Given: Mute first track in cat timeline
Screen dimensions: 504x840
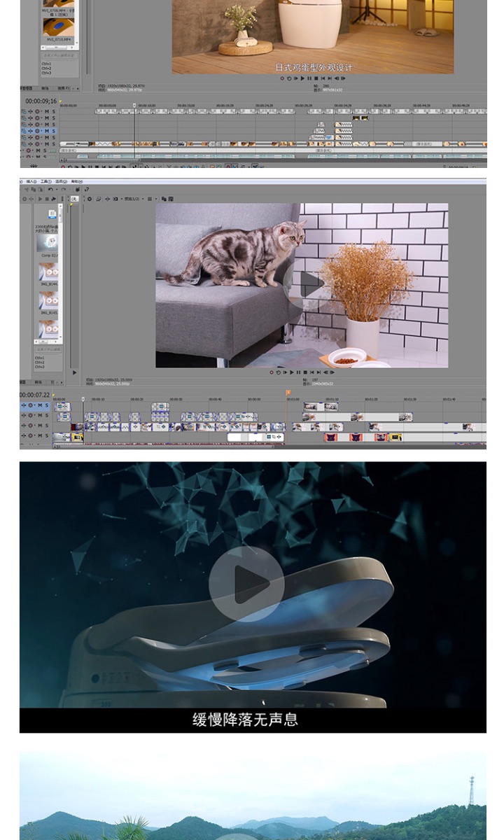Looking at the screenshot, I should click(40, 406).
